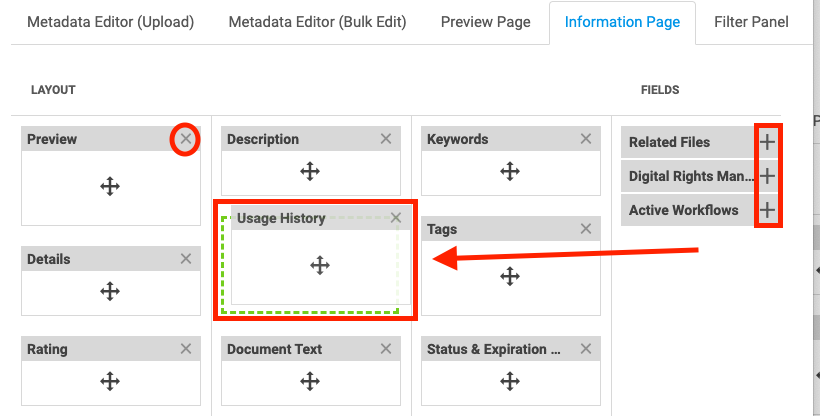Remove the Details block

tap(186, 258)
